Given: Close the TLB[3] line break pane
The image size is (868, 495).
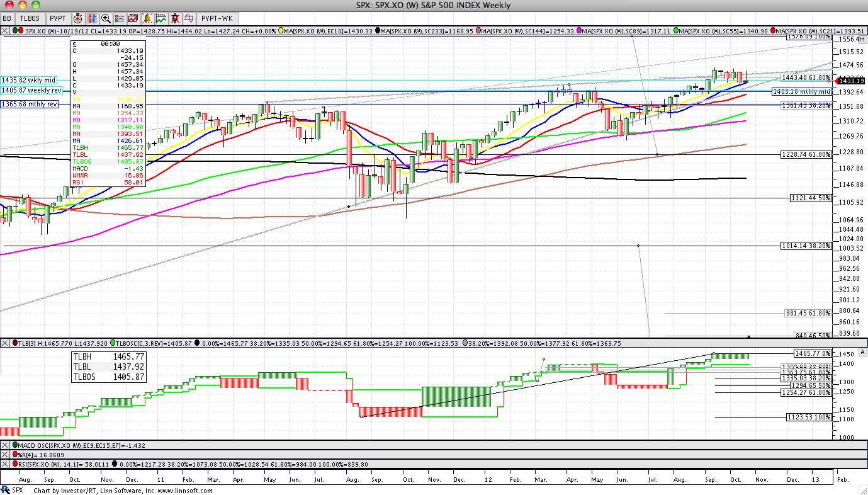Looking at the screenshot, I should click(6, 343).
